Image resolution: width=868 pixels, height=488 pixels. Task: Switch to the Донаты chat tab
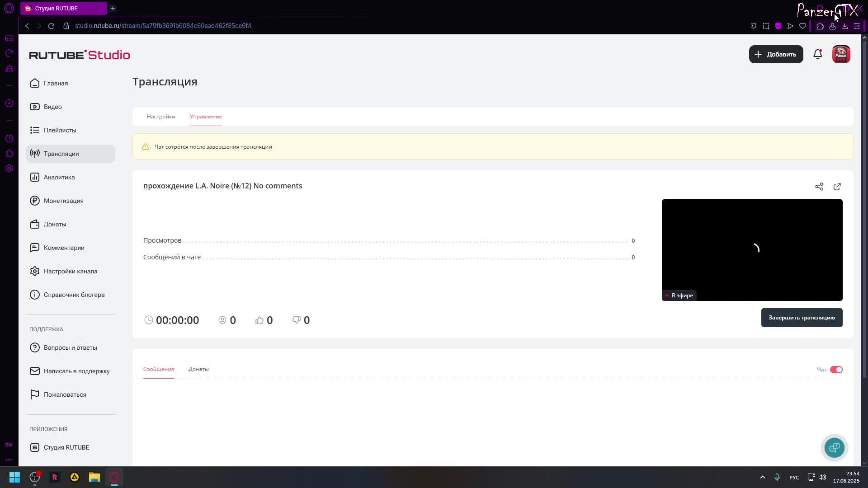pyautogui.click(x=198, y=369)
